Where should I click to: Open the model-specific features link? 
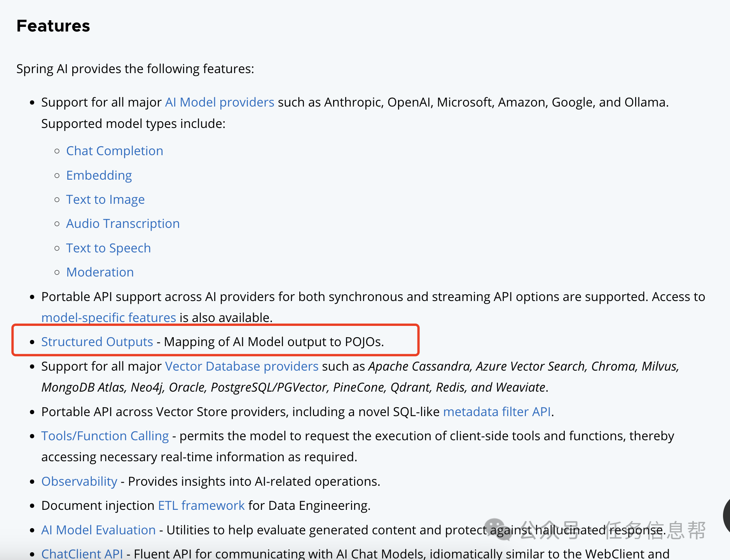coord(109,318)
